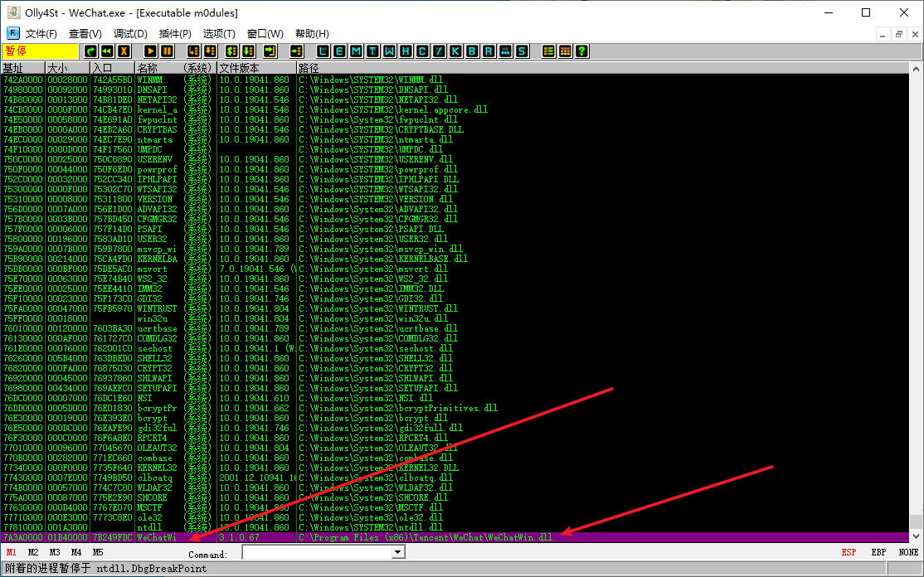Open the Windows list (W icon)
This screenshot has height=577, width=924.
pyautogui.click(x=390, y=51)
